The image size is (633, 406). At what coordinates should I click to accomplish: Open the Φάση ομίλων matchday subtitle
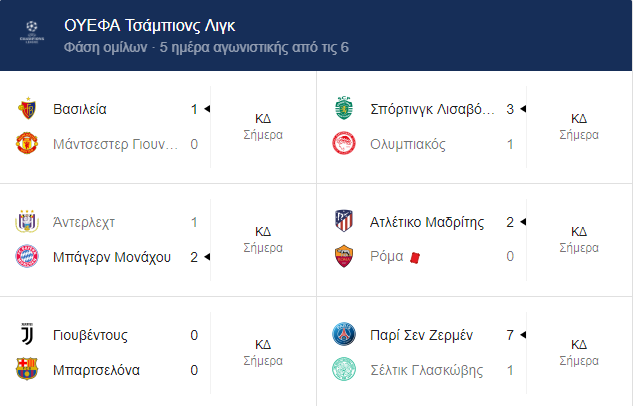pos(206,47)
